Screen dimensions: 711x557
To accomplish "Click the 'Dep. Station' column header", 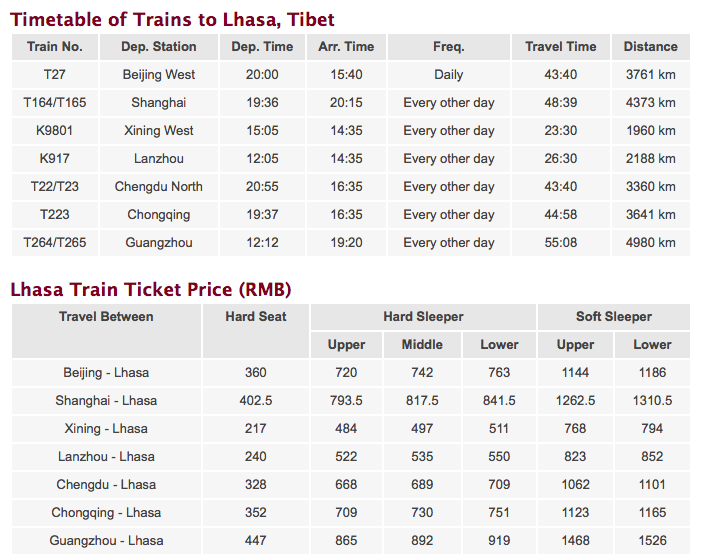I will pos(159,47).
